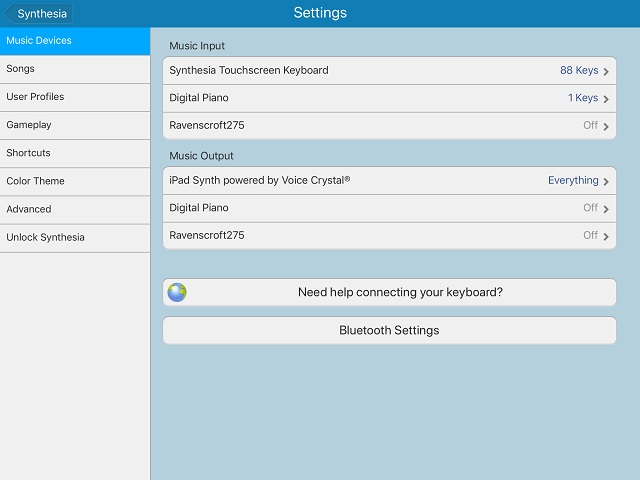Expand chevron of input Ravenscroft275 row
This screenshot has width=640, height=480.
(x=606, y=127)
